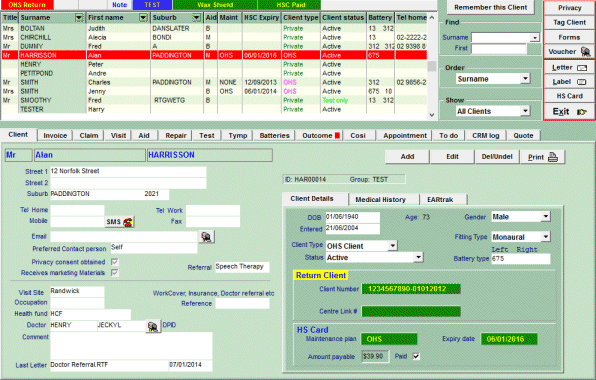Open First name column filter dropdown
The height and width of the screenshot is (380, 596).
[x=143, y=18]
